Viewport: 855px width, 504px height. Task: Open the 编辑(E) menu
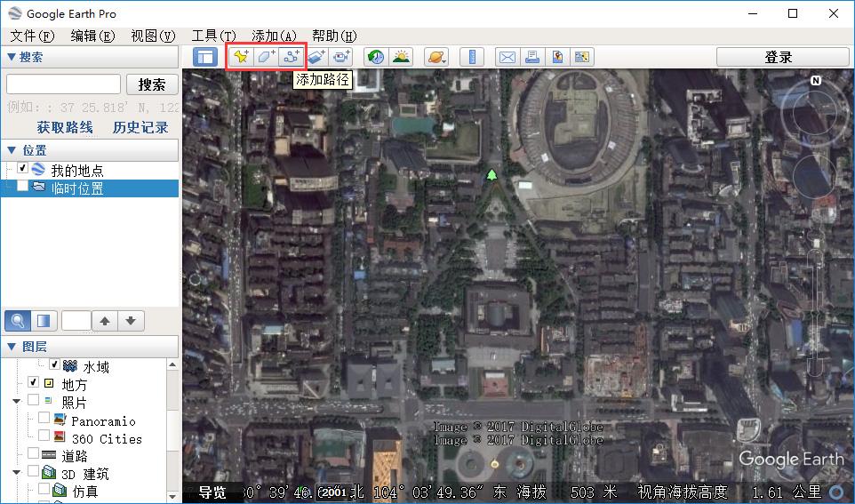click(92, 36)
